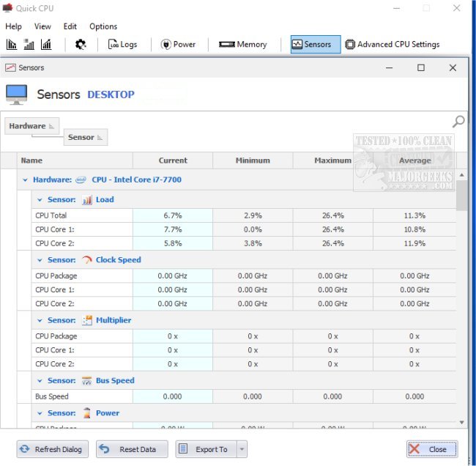
Task: Click the Quick CPU app icon
Action: point(7,7)
